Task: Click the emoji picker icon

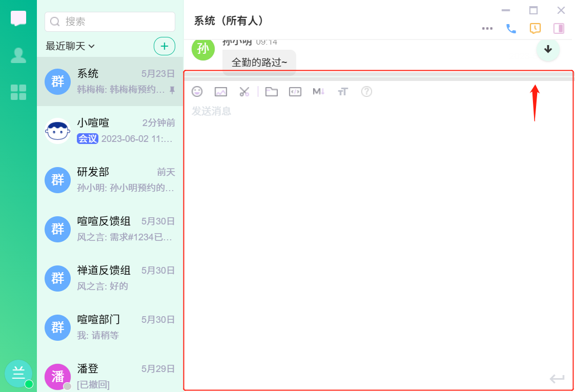Action: [x=197, y=92]
